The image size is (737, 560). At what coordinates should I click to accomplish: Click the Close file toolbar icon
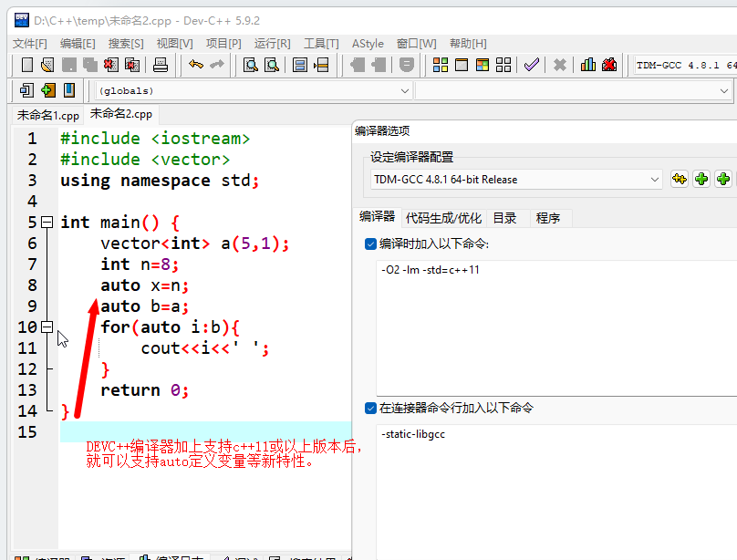111,65
